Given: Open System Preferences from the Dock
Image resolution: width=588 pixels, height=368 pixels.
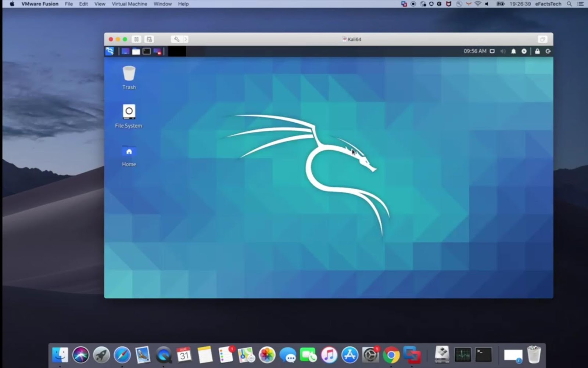Looking at the screenshot, I should (x=370, y=355).
